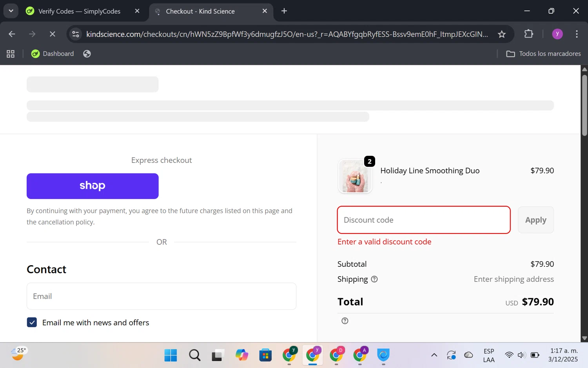
Task: Open the Extensions puzzle icon
Action: (529, 34)
